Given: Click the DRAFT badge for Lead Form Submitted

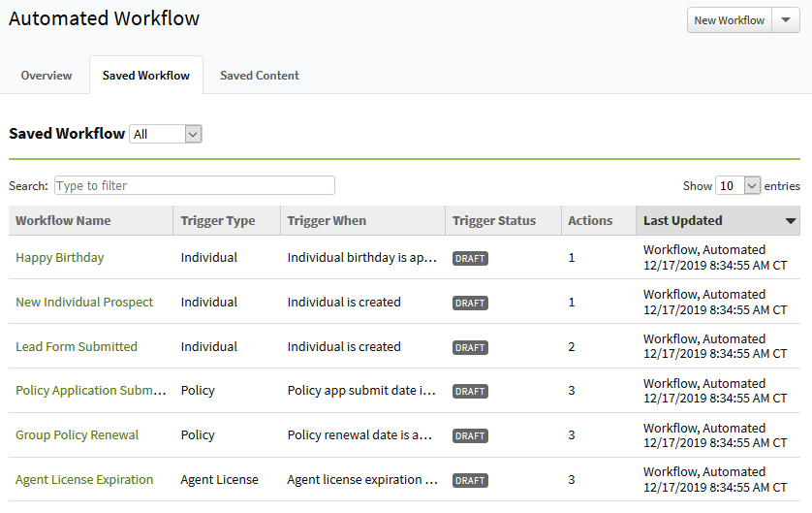Looking at the screenshot, I should [470, 347].
